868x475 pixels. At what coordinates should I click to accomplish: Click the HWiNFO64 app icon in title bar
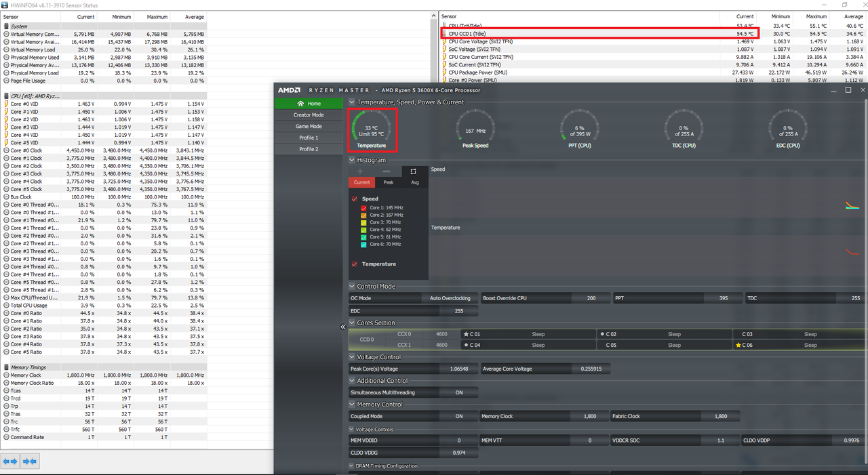(5, 5)
